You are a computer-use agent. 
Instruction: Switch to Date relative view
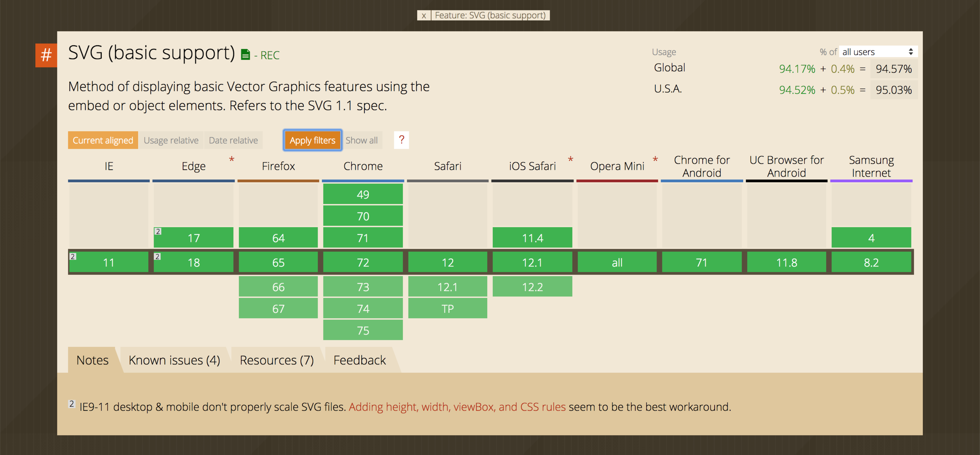click(x=233, y=140)
